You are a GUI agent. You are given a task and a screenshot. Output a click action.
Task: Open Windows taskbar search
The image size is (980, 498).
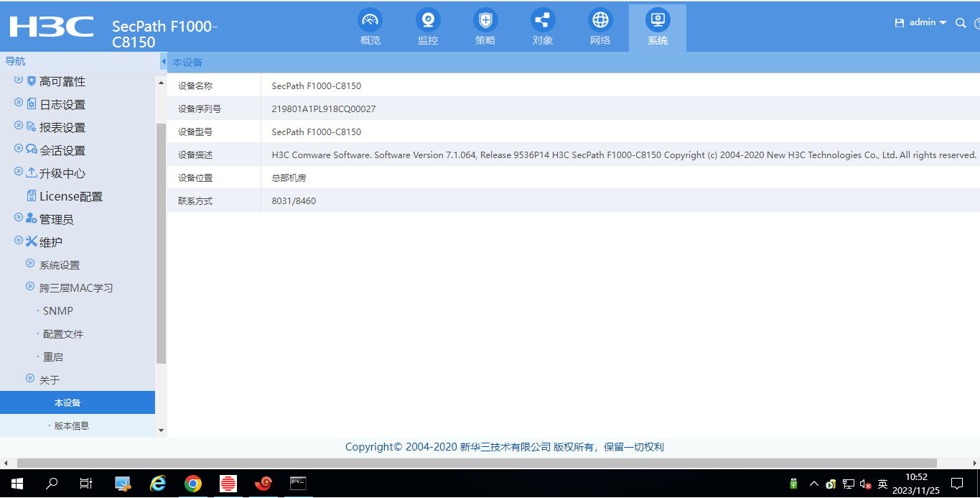(x=52, y=484)
